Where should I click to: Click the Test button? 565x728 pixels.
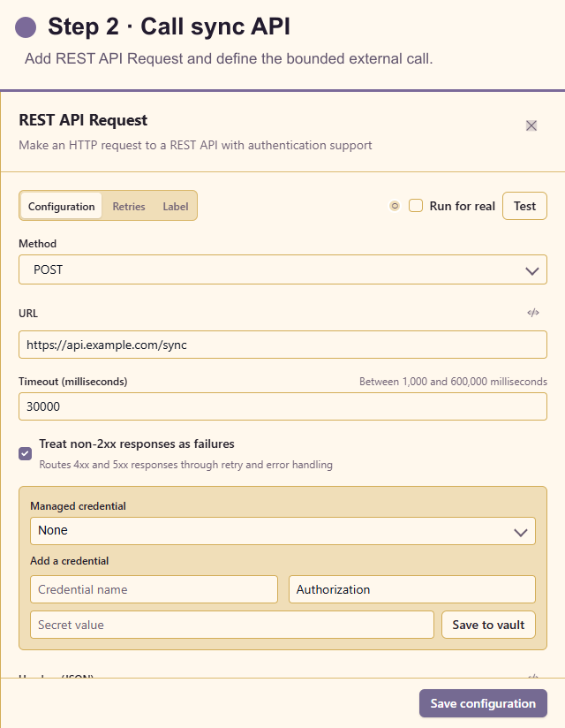point(524,206)
